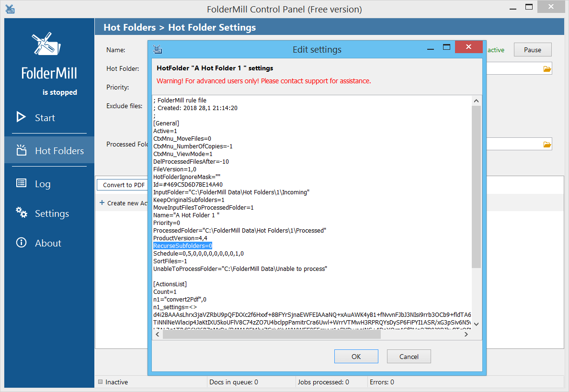This screenshot has width=569, height=392.
Task: Click the vertical scrollbar up arrow
Action: tap(477, 101)
